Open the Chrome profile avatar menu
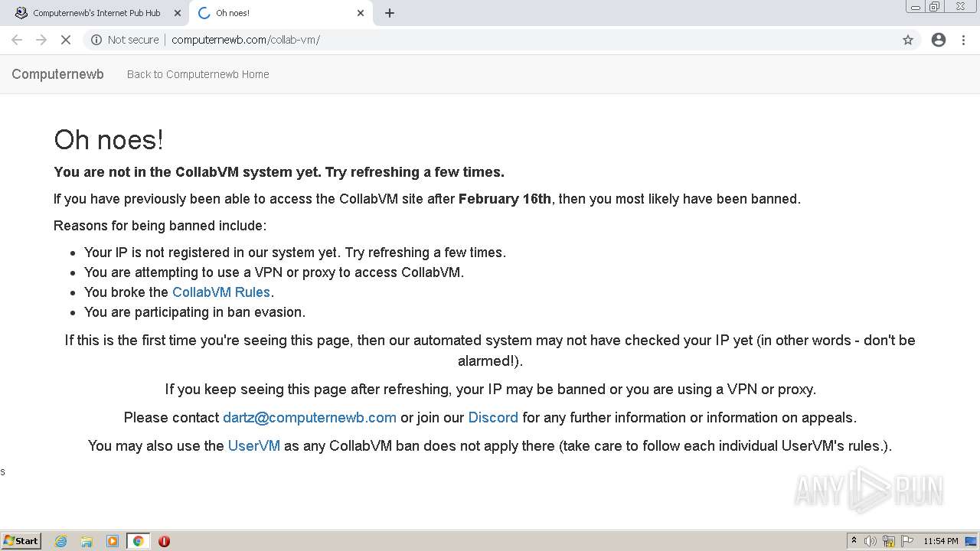Image resolution: width=980 pixels, height=551 pixels. pyautogui.click(x=939, y=40)
